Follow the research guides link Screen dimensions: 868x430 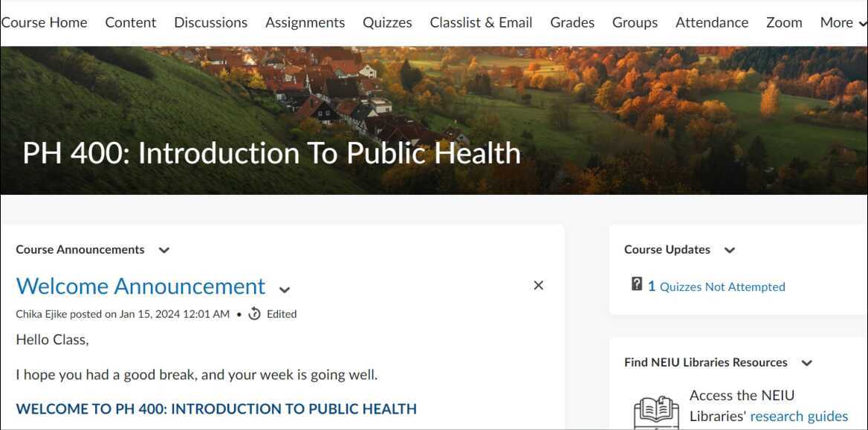pyautogui.click(x=799, y=416)
